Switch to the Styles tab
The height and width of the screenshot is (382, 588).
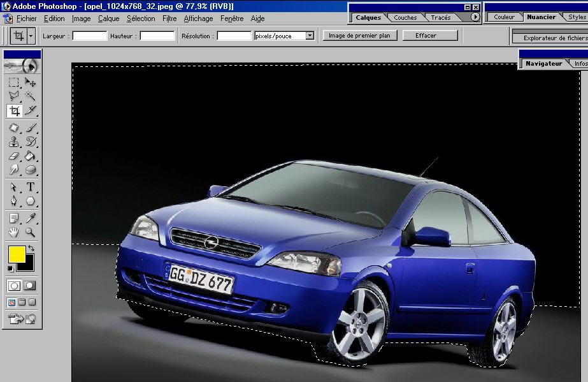(x=577, y=17)
